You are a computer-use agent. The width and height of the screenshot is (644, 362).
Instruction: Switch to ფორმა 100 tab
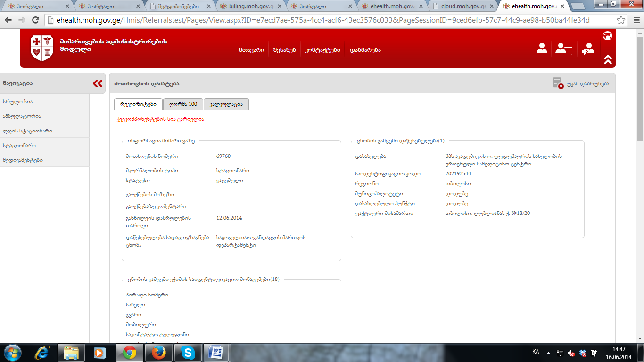(x=183, y=104)
